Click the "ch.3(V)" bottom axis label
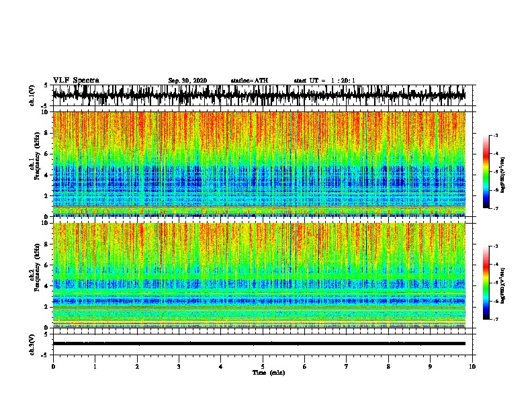The image size is (532, 411). click(x=32, y=345)
